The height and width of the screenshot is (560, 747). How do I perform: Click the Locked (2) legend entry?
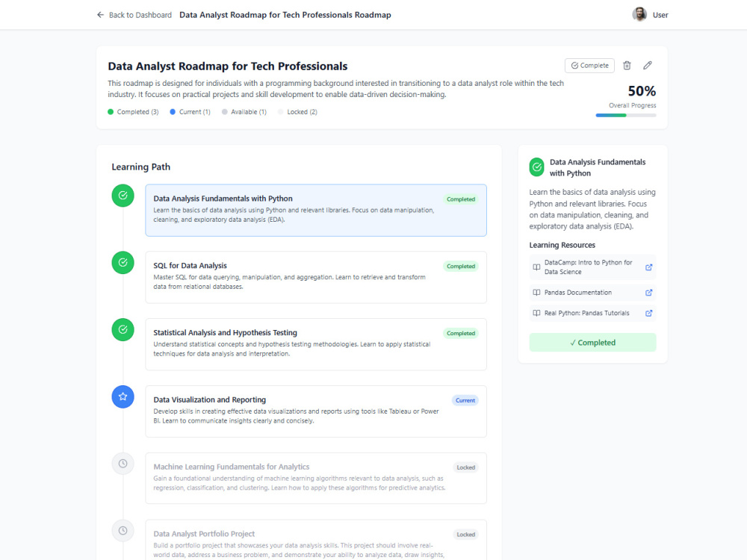[x=298, y=112]
